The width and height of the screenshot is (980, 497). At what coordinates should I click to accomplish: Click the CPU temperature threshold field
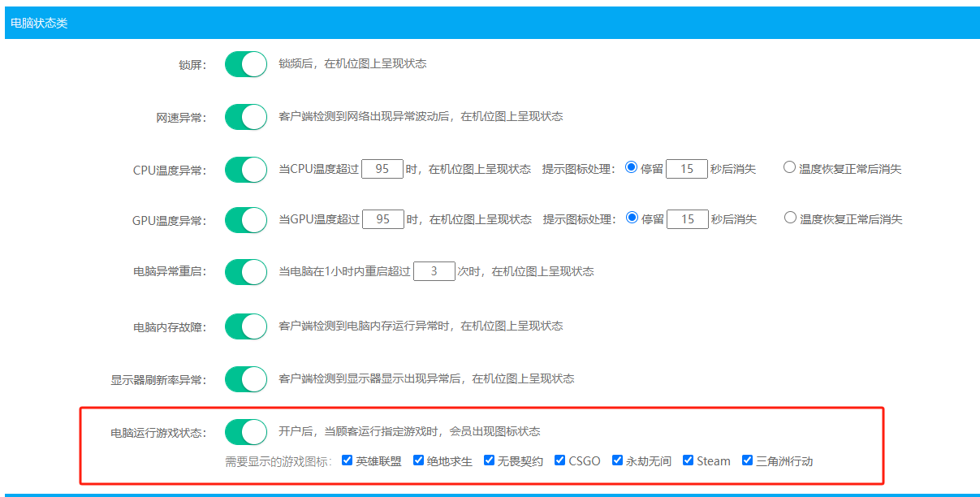click(x=382, y=169)
